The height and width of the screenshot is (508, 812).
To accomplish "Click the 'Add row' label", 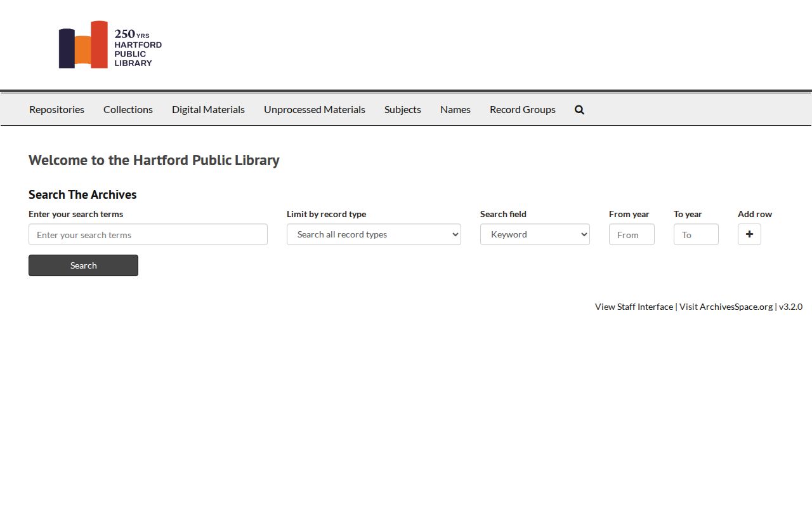I will click(x=755, y=214).
